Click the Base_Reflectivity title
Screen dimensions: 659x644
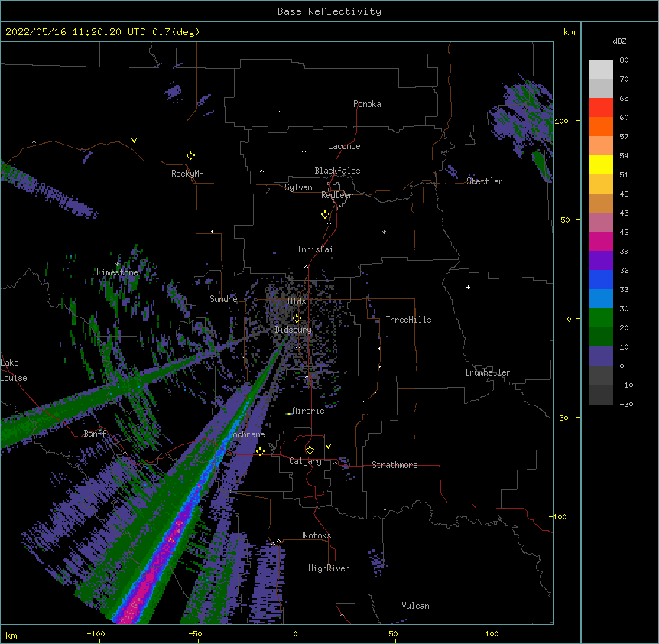(329, 11)
